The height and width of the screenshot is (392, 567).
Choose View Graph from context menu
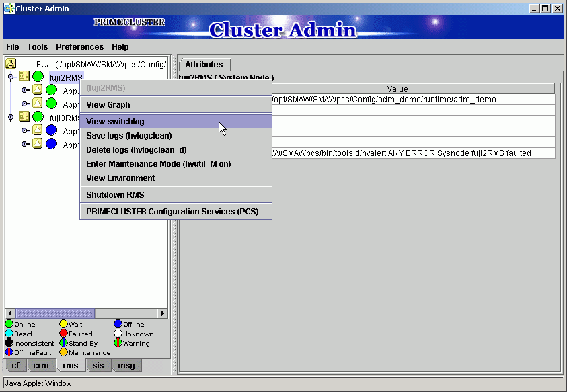coord(176,104)
